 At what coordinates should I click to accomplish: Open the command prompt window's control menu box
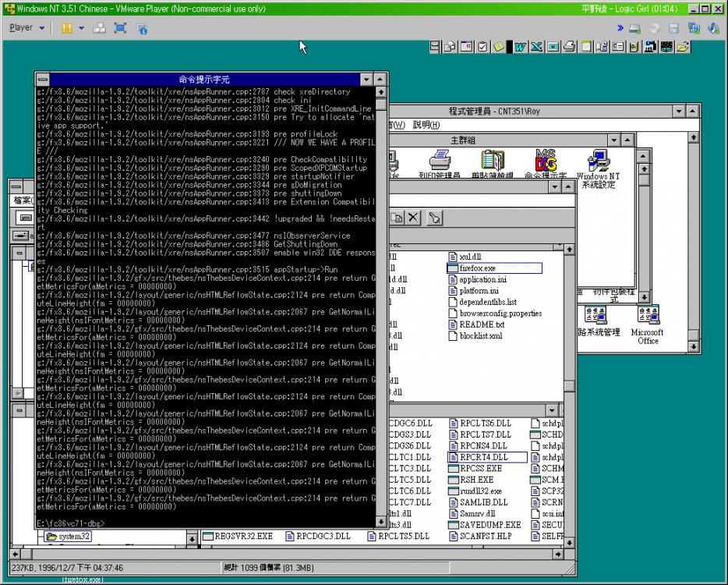(x=43, y=80)
